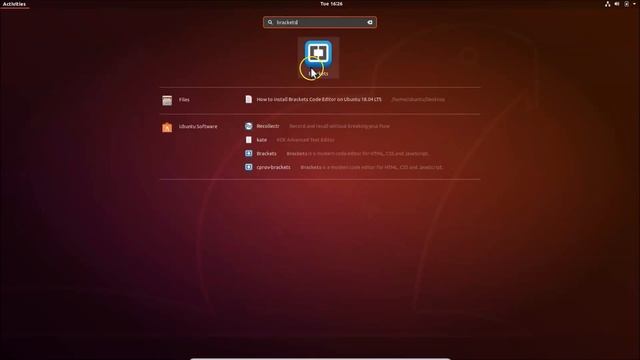Clear the search field text

click(370, 22)
